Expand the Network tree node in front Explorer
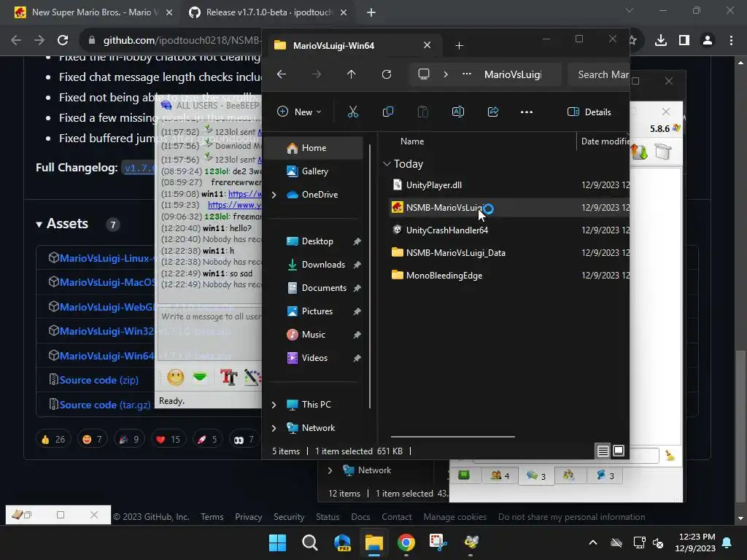This screenshot has width=747, height=560. (274, 428)
